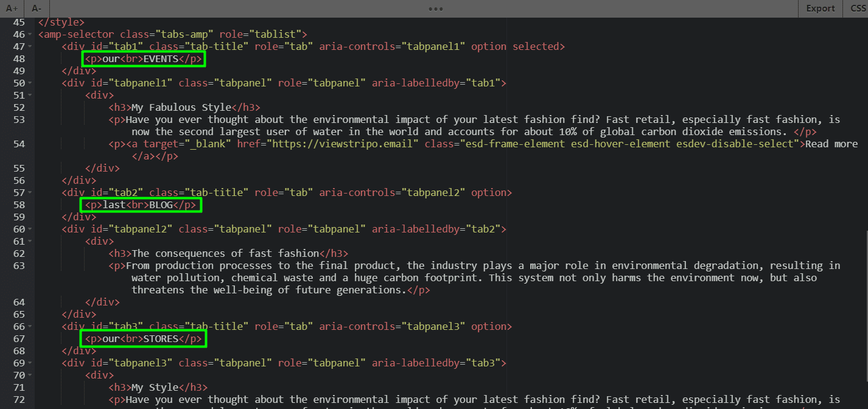
Task: Click the Export button
Action: 820,9
